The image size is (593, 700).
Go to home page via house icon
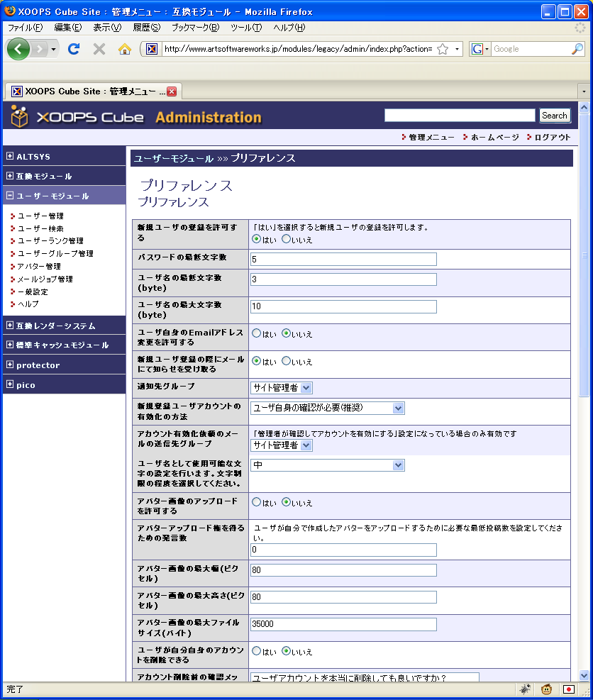coord(125,49)
